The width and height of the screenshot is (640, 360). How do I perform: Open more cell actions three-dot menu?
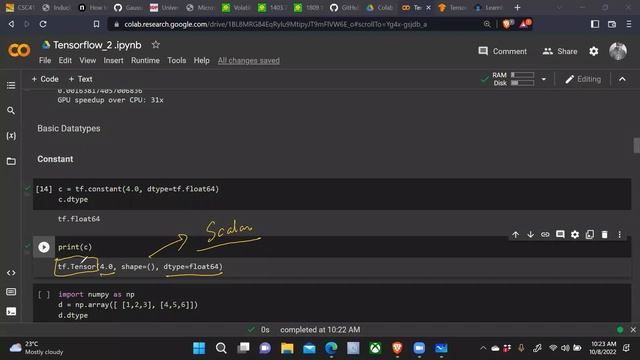(x=619, y=234)
